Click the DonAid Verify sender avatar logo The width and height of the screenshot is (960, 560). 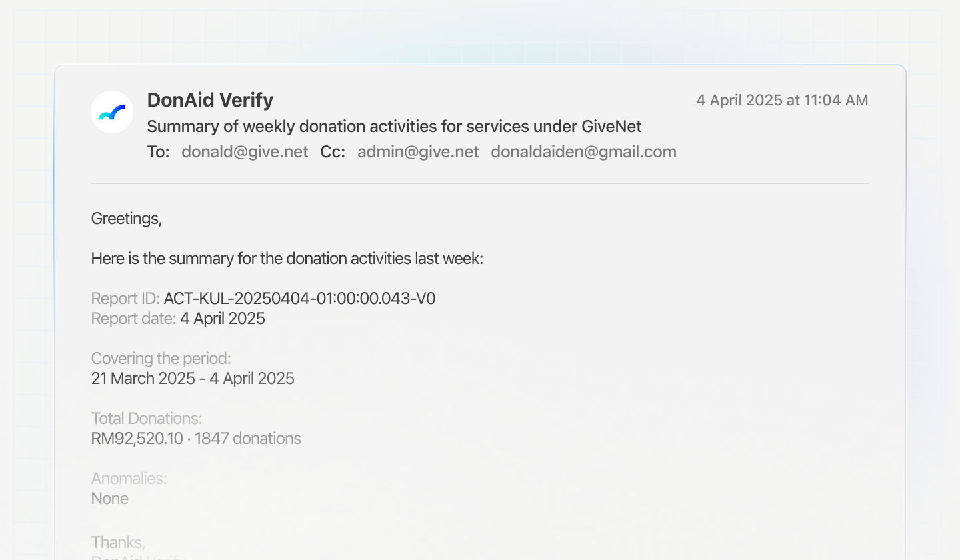point(112,112)
